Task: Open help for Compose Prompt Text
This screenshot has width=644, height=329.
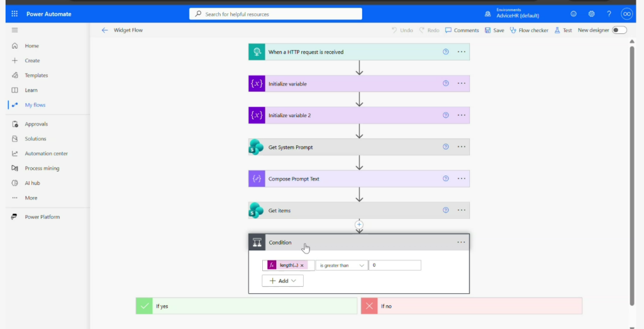Action: pos(446,178)
